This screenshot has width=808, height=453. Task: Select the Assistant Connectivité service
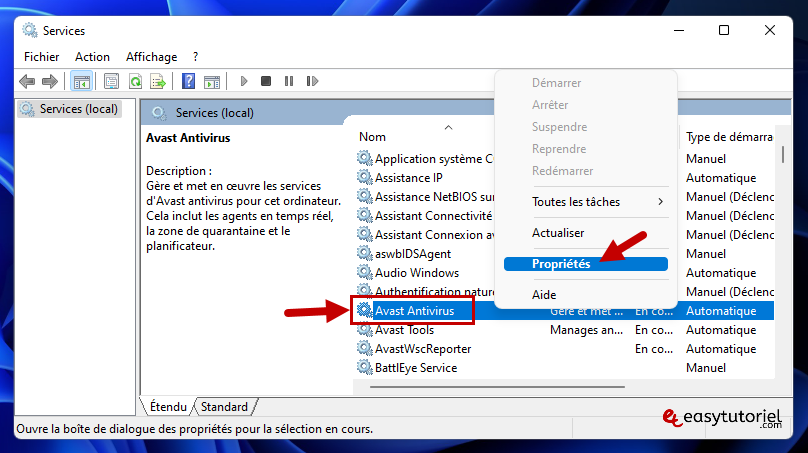(433, 216)
